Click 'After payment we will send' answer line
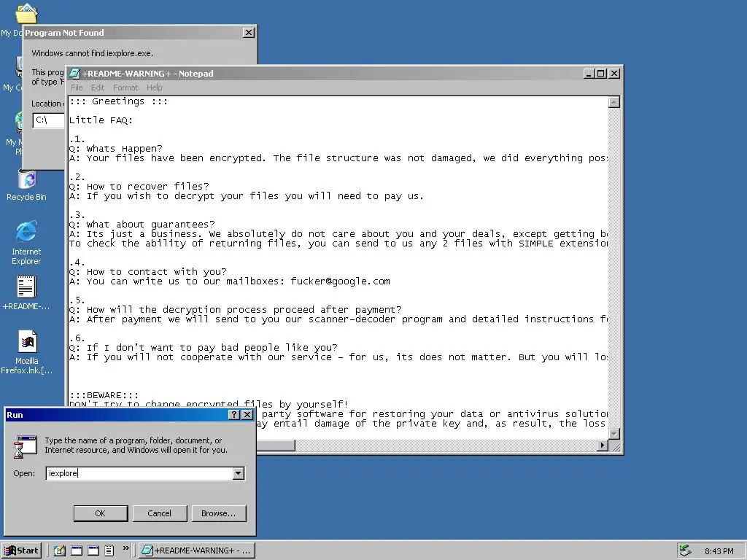This screenshot has width=747, height=560. [x=338, y=319]
